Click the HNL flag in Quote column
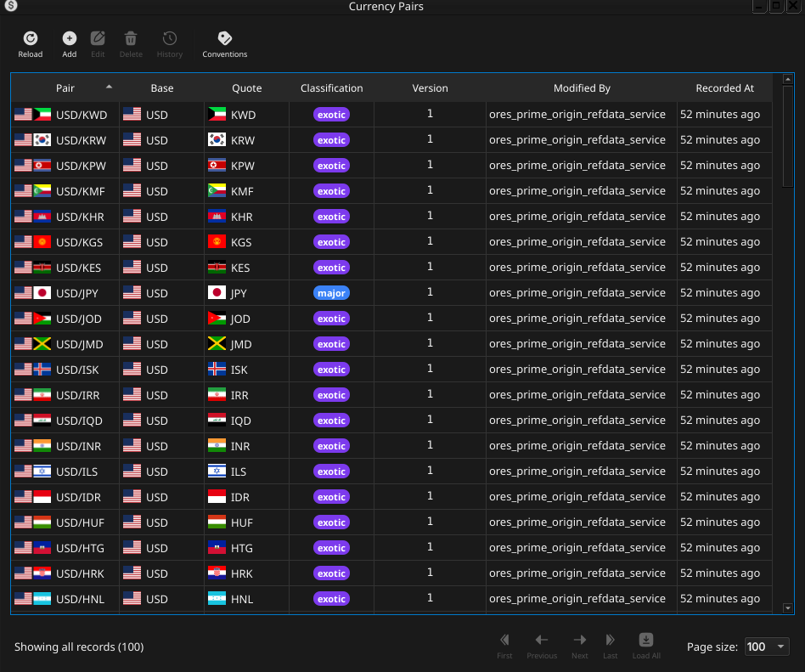 point(217,599)
